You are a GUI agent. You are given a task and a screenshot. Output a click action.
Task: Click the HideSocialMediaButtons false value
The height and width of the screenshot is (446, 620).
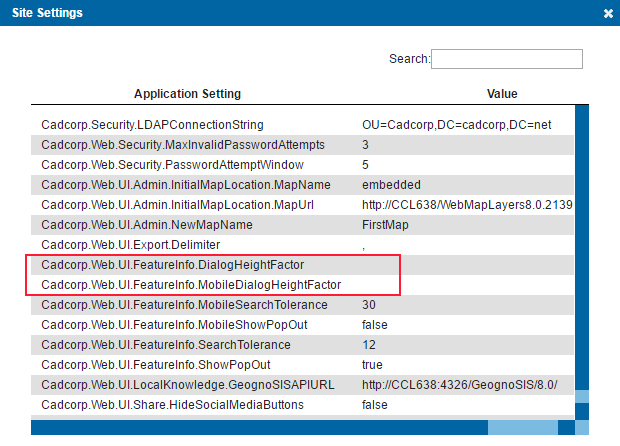(x=376, y=405)
